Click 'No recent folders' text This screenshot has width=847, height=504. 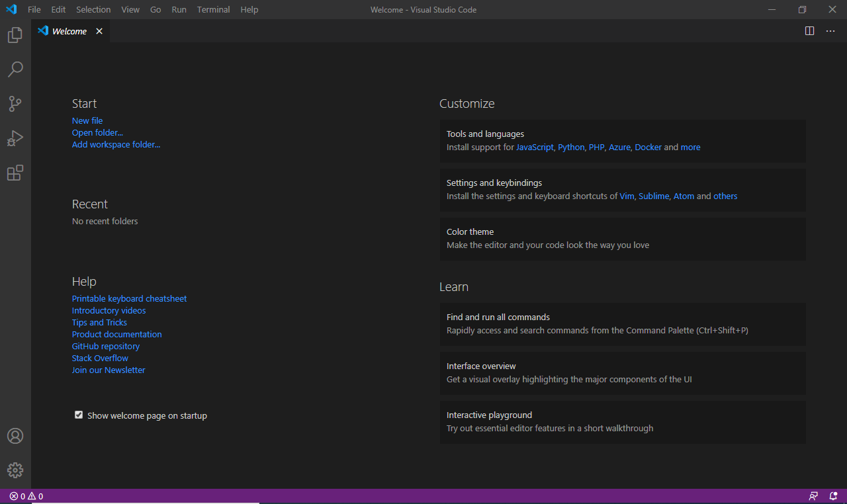(x=105, y=221)
